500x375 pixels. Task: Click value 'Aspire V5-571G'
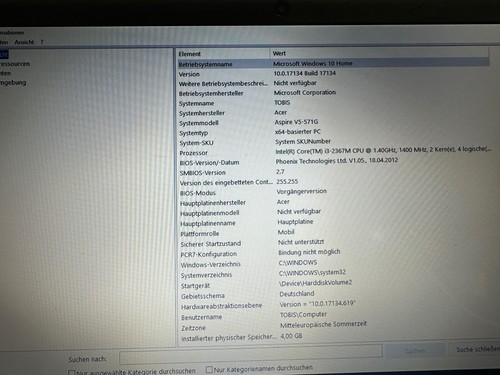coord(296,122)
